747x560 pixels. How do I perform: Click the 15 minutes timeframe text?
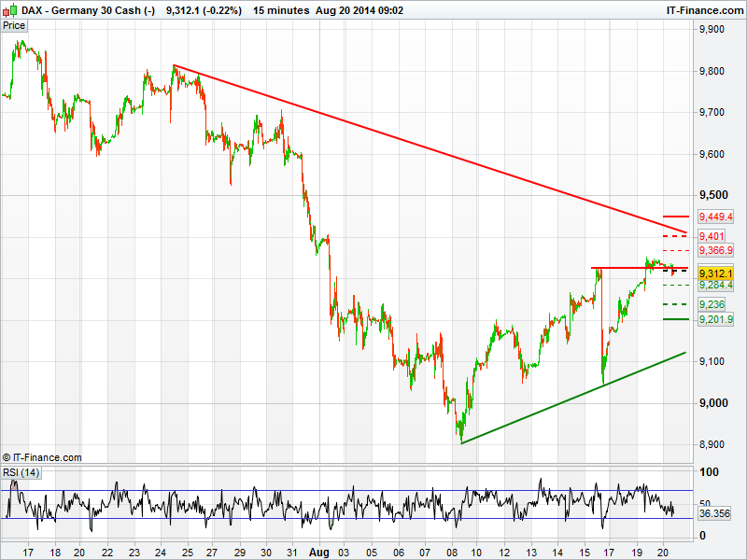point(281,10)
